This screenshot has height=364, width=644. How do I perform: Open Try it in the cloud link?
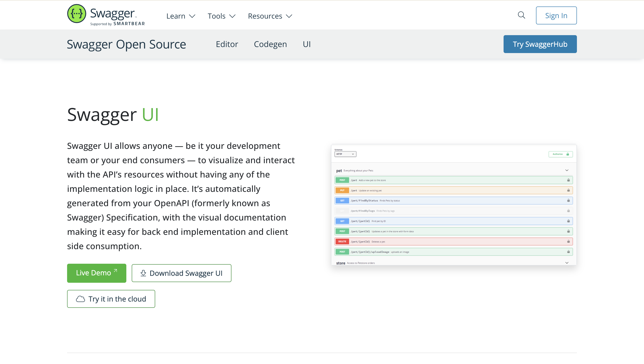(x=111, y=298)
